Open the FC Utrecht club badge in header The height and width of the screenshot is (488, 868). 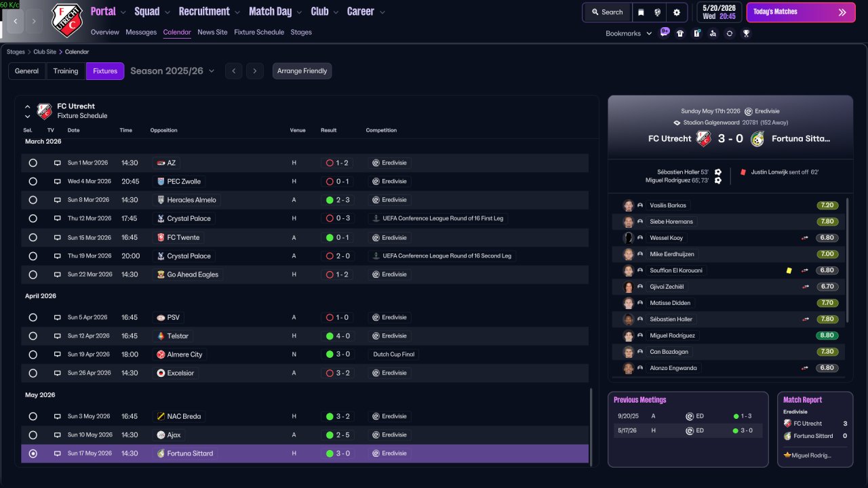66,20
